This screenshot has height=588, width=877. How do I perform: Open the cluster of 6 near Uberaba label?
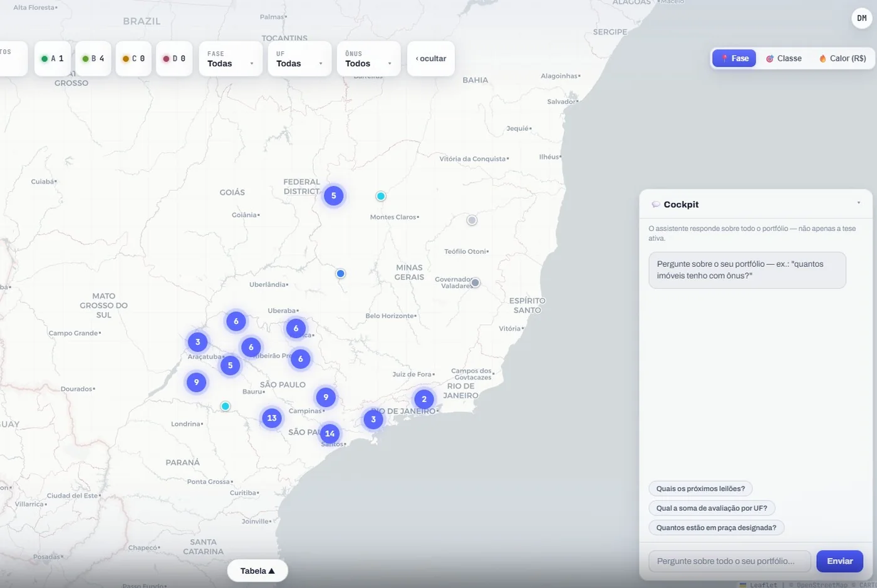[296, 328]
